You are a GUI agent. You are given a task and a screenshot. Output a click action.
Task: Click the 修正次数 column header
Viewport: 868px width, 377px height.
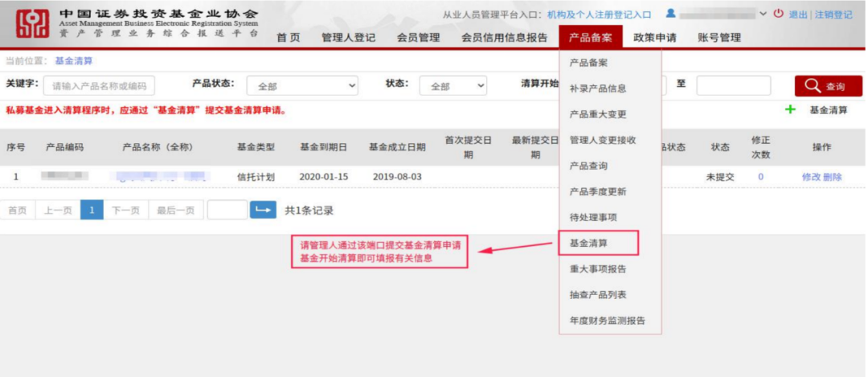pyautogui.click(x=760, y=147)
